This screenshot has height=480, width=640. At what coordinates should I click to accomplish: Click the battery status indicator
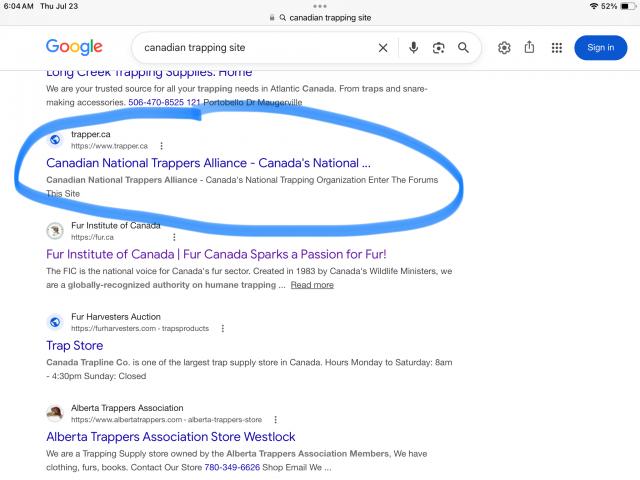click(628, 6)
